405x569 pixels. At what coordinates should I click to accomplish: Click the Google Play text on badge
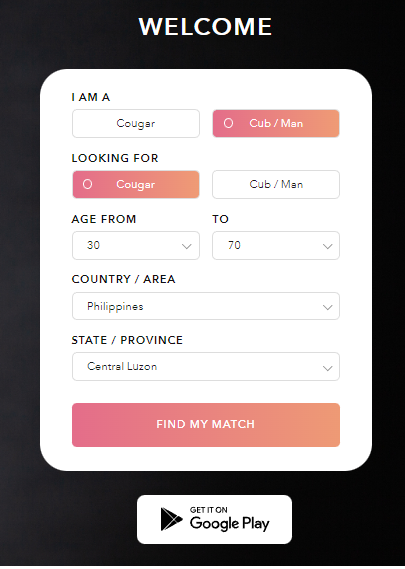[x=229, y=524]
